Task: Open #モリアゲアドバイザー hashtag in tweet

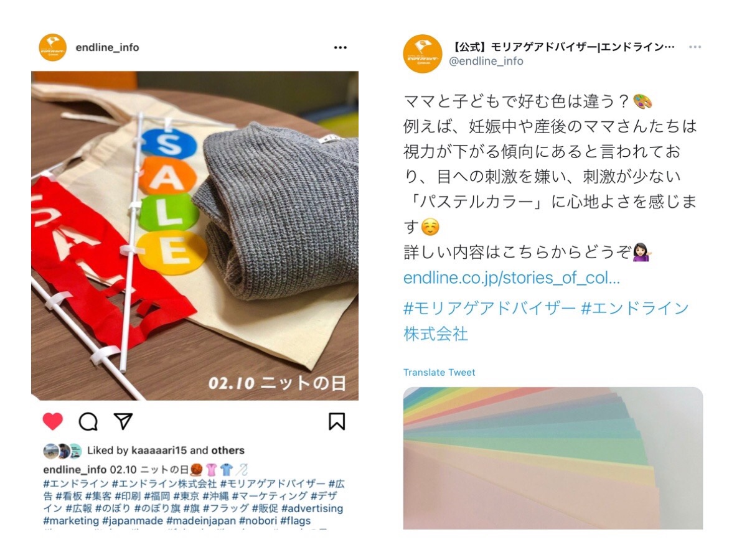Action: pyautogui.click(x=489, y=308)
